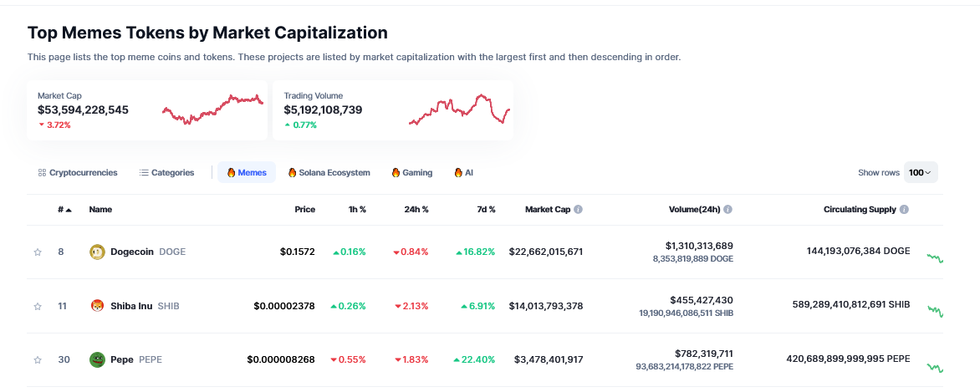980x392 pixels.
Task: Click the Shiba Inu coin logo icon
Action: pyautogui.click(x=97, y=306)
